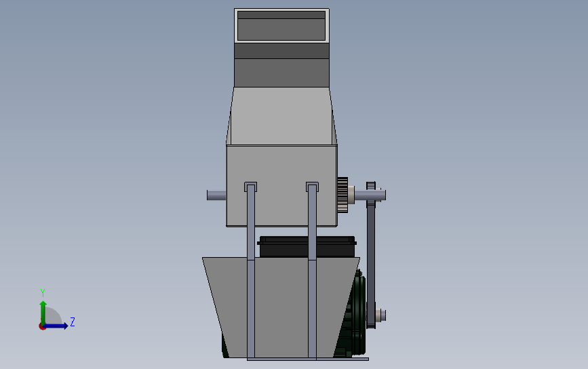Select the hopper's top rectangular opening
The width and height of the screenshot is (588, 369).
pyautogui.click(x=281, y=26)
